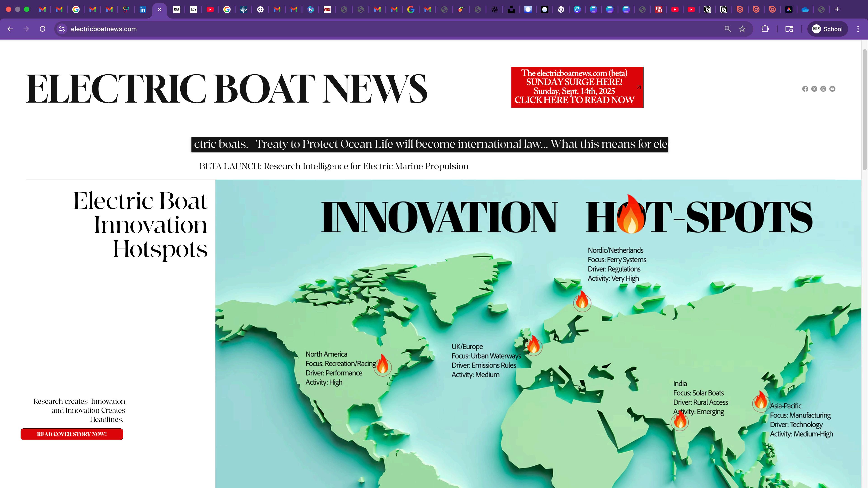Image resolution: width=868 pixels, height=488 pixels.
Task: Open Chrome's three-dot menu
Action: pyautogui.click(x=858, y=29)
